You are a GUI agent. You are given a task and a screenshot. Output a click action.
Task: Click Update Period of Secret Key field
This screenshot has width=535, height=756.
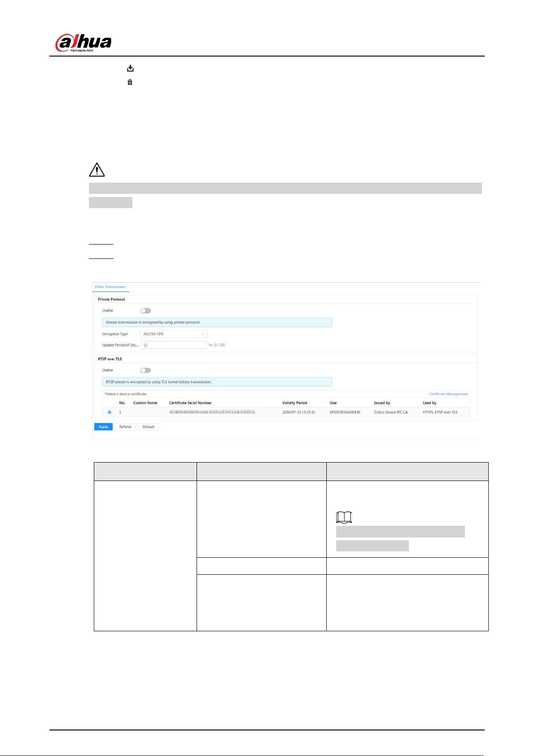174,345
